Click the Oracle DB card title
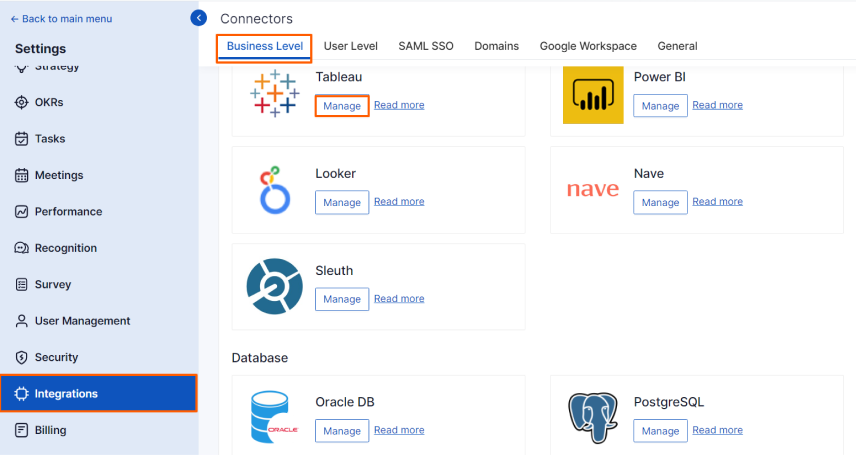 tap(345, 402)
